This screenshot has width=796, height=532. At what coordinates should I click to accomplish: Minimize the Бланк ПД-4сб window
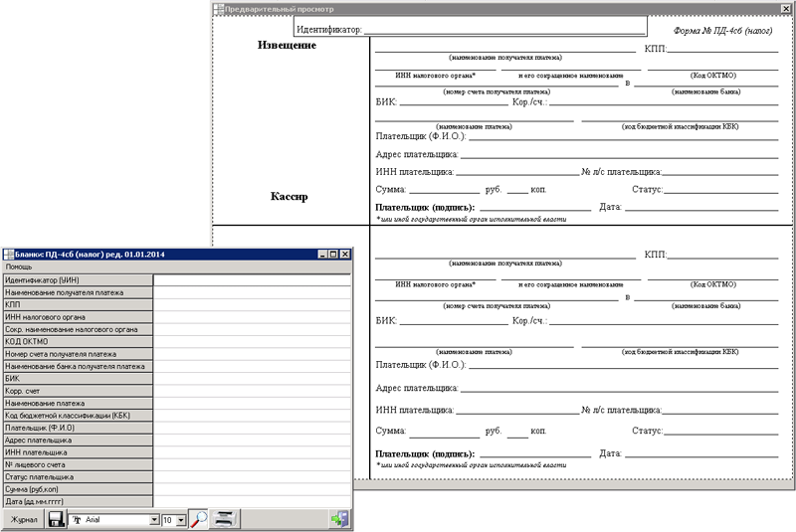[x=322, y=255]
